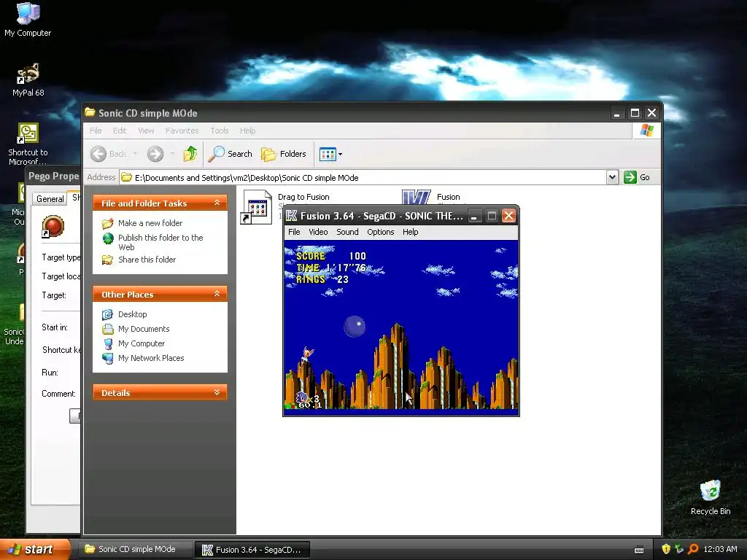Open Explorer Edit menu
Viewport: 747px width, 560px height.
[x=120, y=131]
